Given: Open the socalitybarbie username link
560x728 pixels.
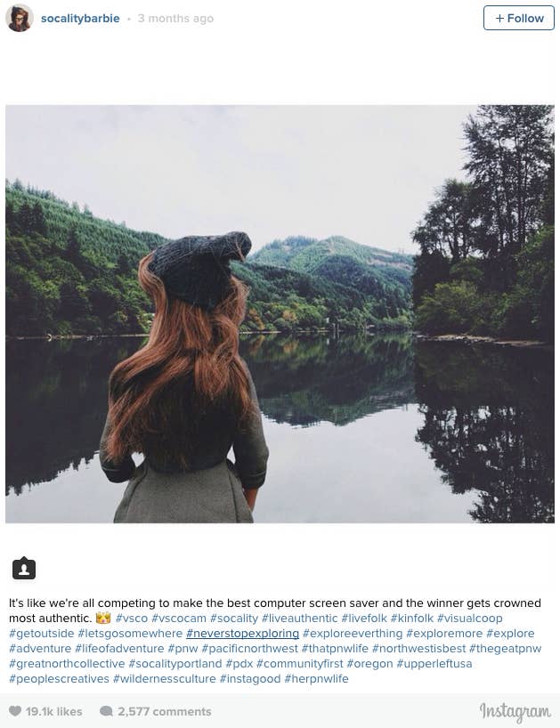Looking at the screenshot, I should point(80,19).
